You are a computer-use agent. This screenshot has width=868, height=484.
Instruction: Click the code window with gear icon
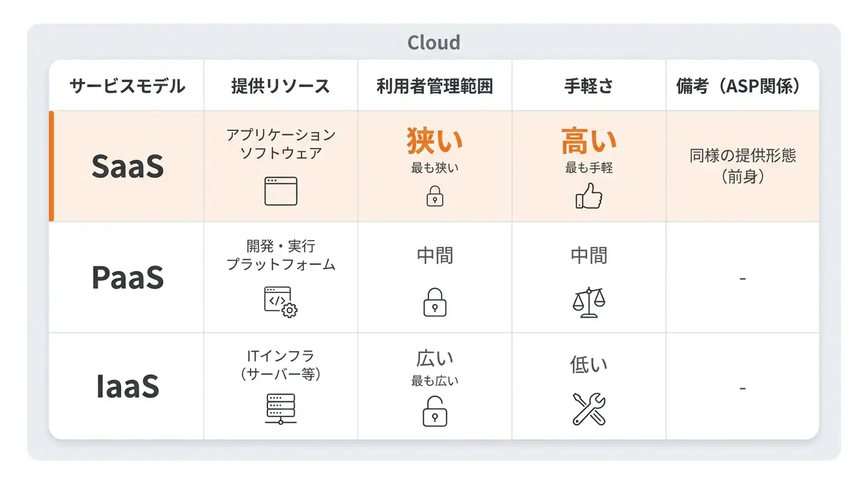click(x=281, y=302)
